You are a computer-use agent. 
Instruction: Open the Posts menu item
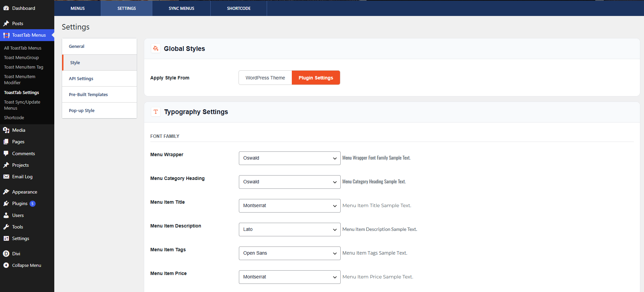(x=27, y=23)
